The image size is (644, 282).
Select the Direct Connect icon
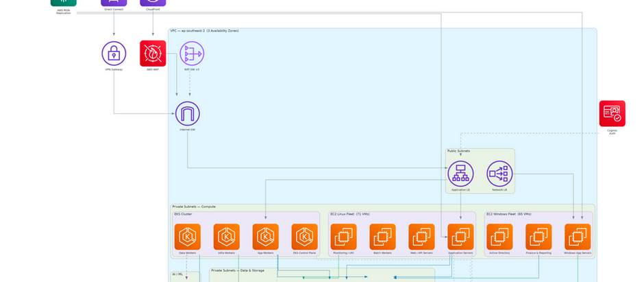click(114, 3)
